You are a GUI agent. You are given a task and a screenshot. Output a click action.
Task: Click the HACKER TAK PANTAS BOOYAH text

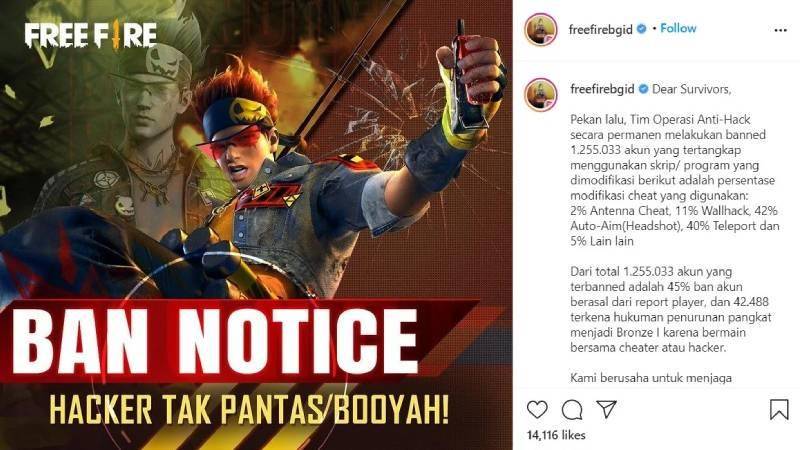pos(249,409)
